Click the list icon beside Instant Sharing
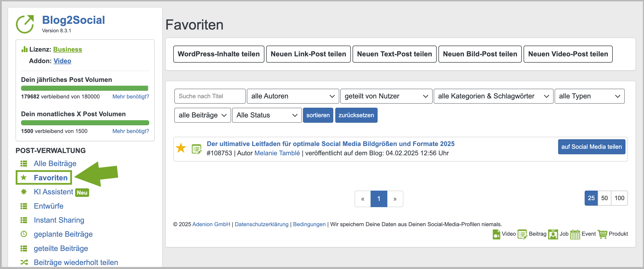The width and height of the screenshot is (644, 269). coord(24,220)
